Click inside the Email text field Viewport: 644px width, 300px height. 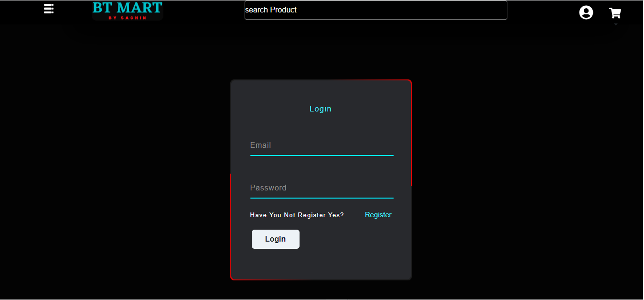[x=322, y=145]
